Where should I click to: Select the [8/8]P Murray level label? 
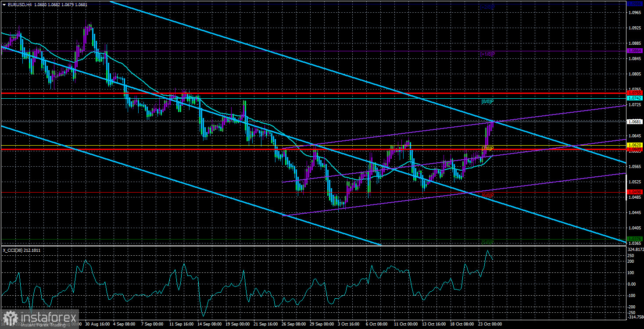click(487, 101)
